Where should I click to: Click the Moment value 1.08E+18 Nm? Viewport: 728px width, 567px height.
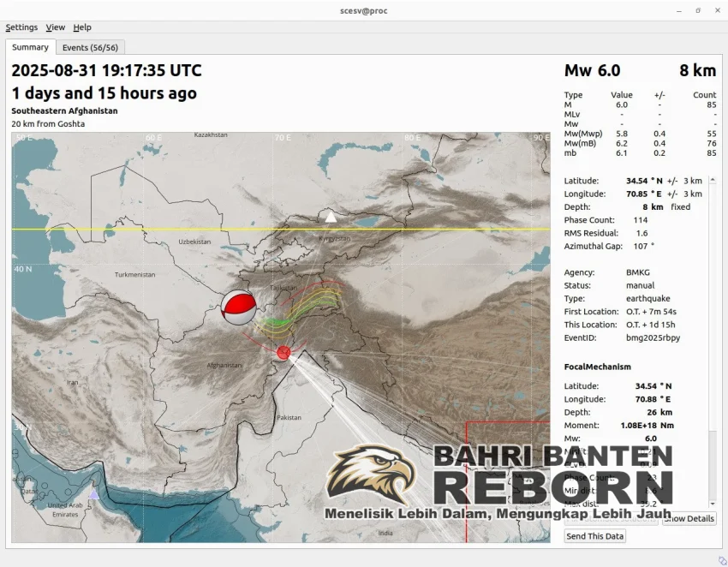tap(647, 426)
